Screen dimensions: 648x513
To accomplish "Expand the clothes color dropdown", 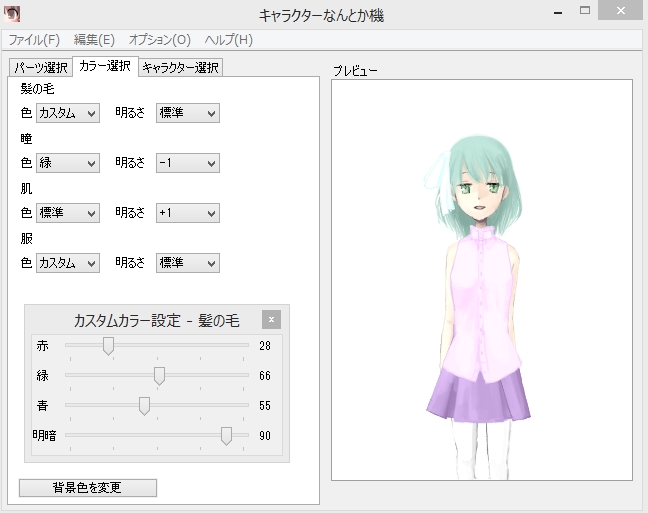I will (x=68, y=263).
